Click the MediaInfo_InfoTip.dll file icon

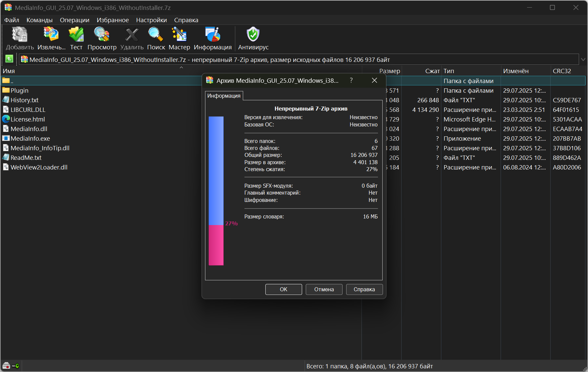point(6,148)
